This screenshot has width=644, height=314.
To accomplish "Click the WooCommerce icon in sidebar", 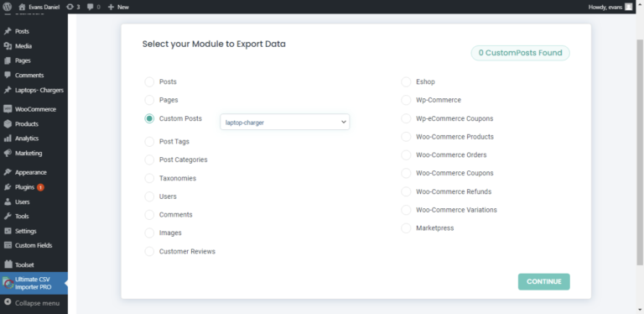I will (x=8, y=109).
